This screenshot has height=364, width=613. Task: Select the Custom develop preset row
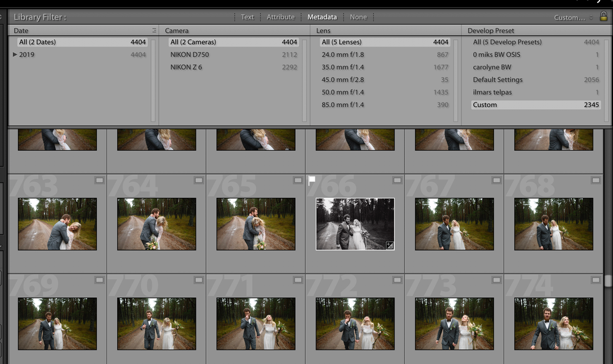pos(536,105)
